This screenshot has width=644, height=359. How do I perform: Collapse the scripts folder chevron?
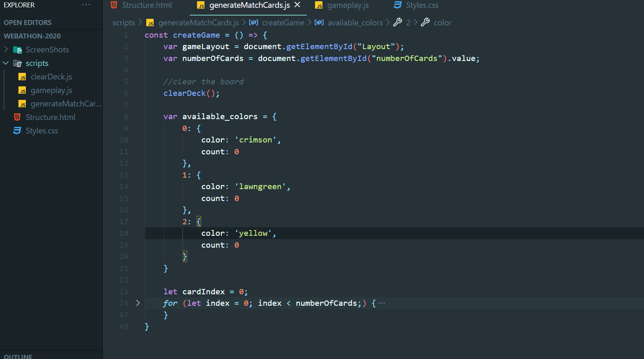click(6, 63)
